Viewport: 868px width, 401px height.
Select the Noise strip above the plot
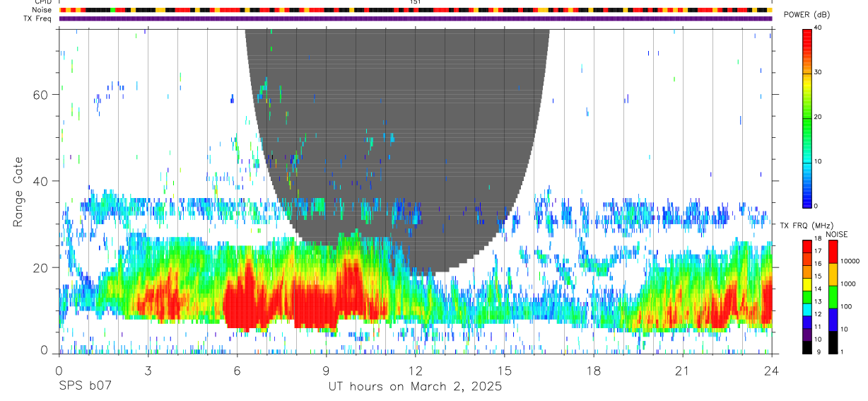click(416, 10)
